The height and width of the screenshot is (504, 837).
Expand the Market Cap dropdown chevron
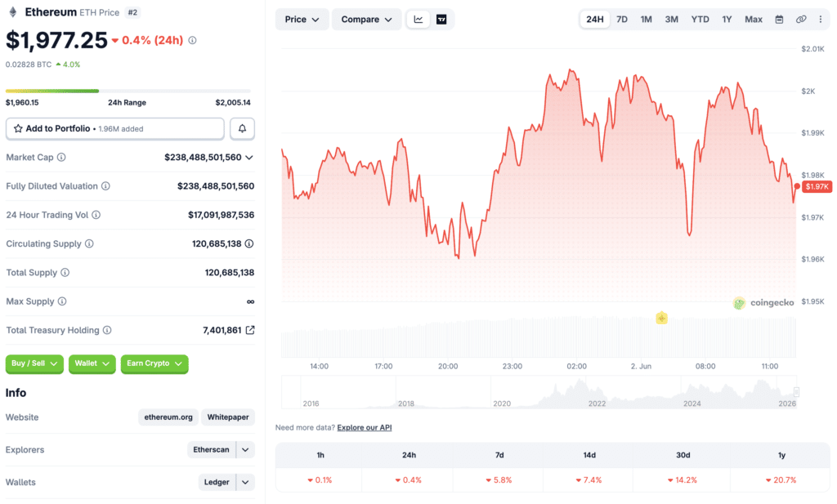tap(249, 158)
